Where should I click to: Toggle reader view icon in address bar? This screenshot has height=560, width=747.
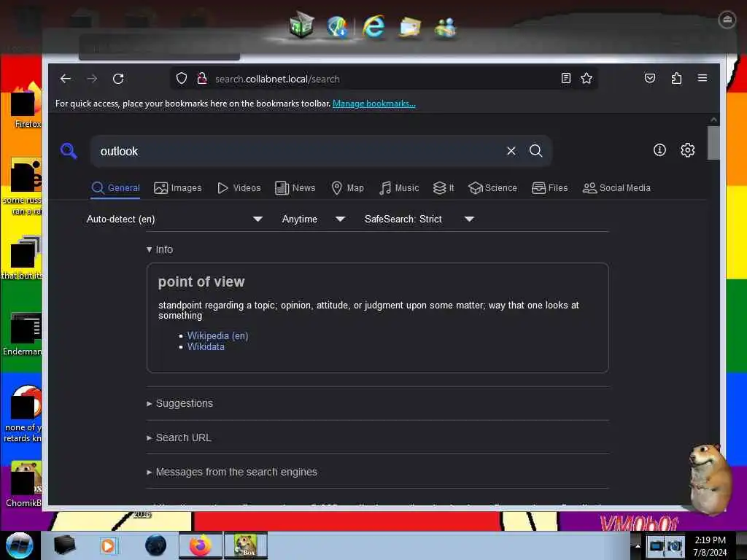coord(565,78)
